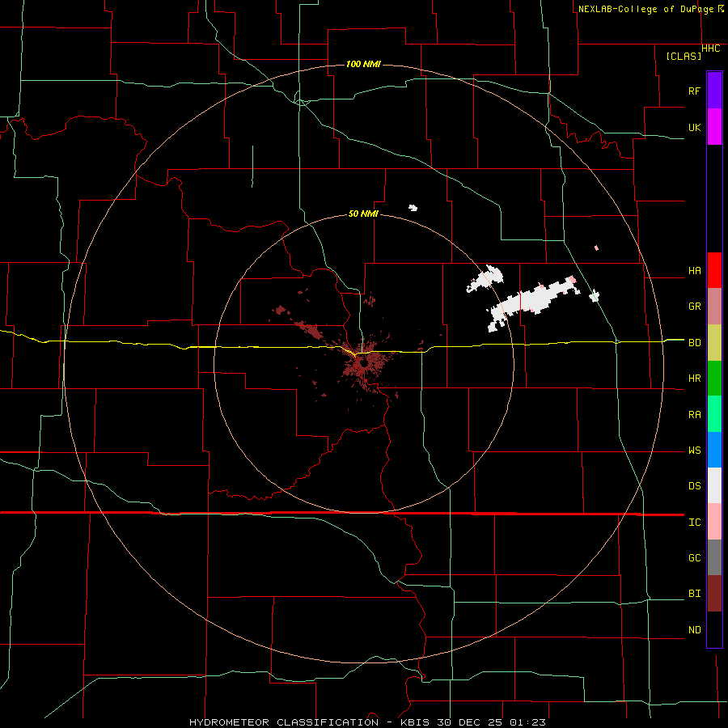Viewport: 728px width, 728px height.
Task: Click the GC legend label
Action: click(694, 558)
